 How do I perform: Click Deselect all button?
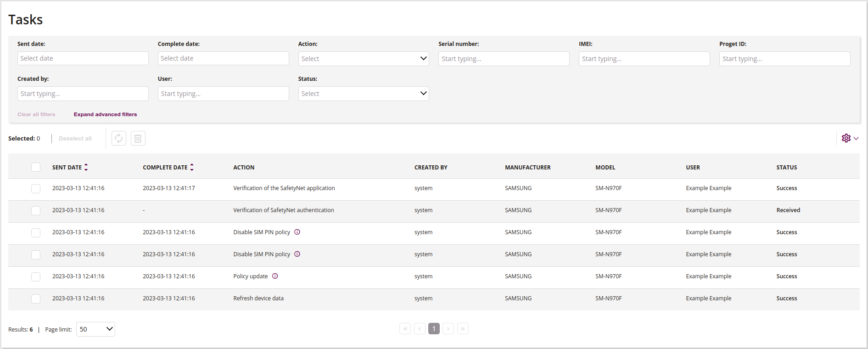[x=75, y=139]
